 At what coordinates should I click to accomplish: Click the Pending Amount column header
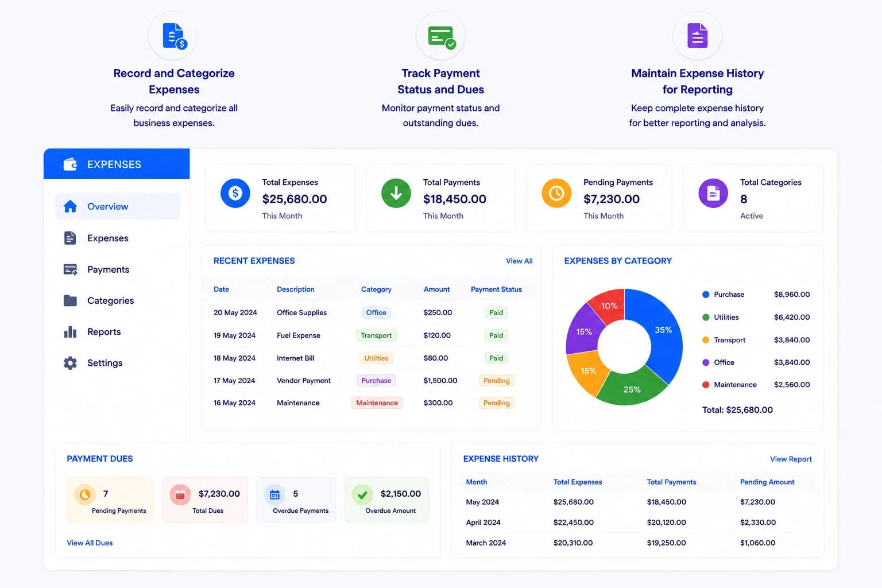pos(767,482)
